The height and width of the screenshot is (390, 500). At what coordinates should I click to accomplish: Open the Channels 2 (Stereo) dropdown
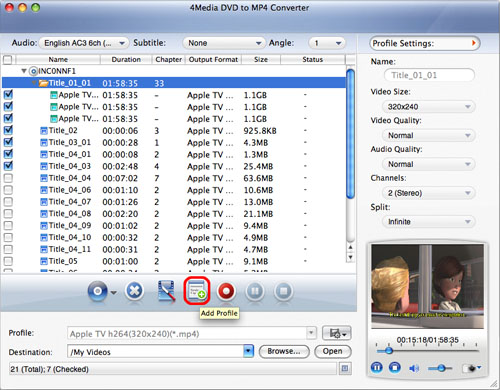pos(429,193)
